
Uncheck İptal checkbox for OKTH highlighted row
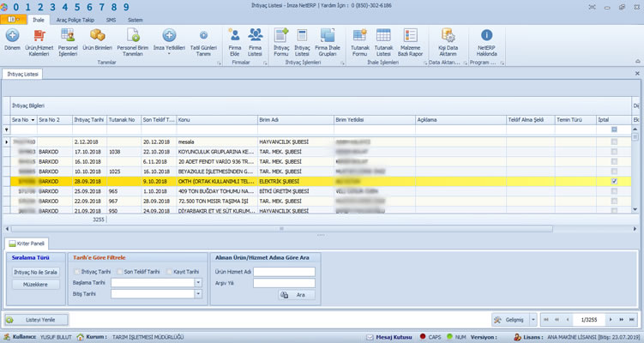(614, 181)
